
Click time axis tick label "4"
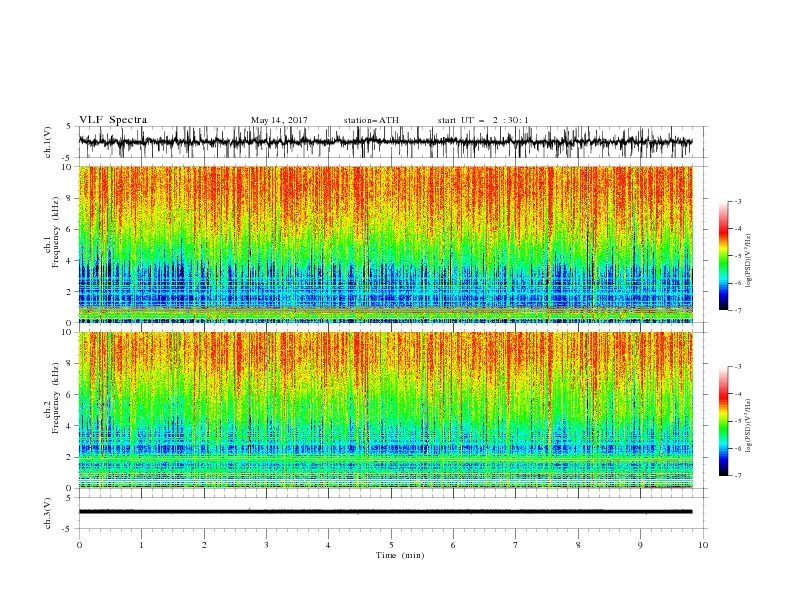pyautogui.click(x=328, y=545)
